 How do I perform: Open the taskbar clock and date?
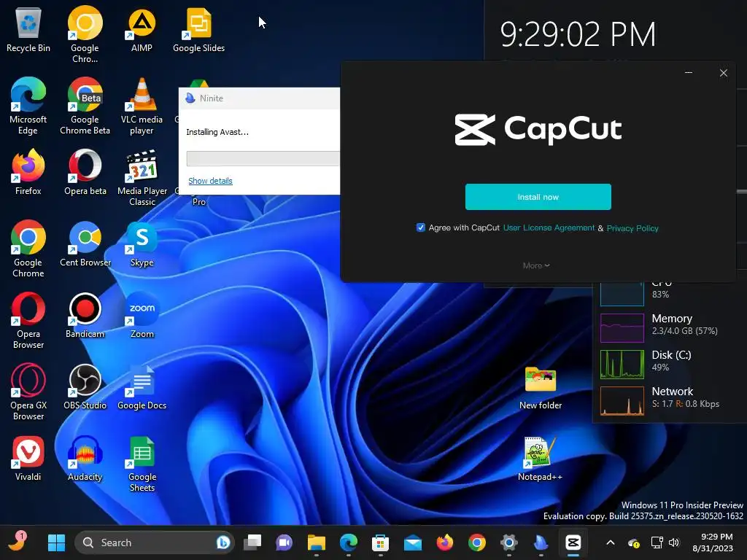point(713,542)
